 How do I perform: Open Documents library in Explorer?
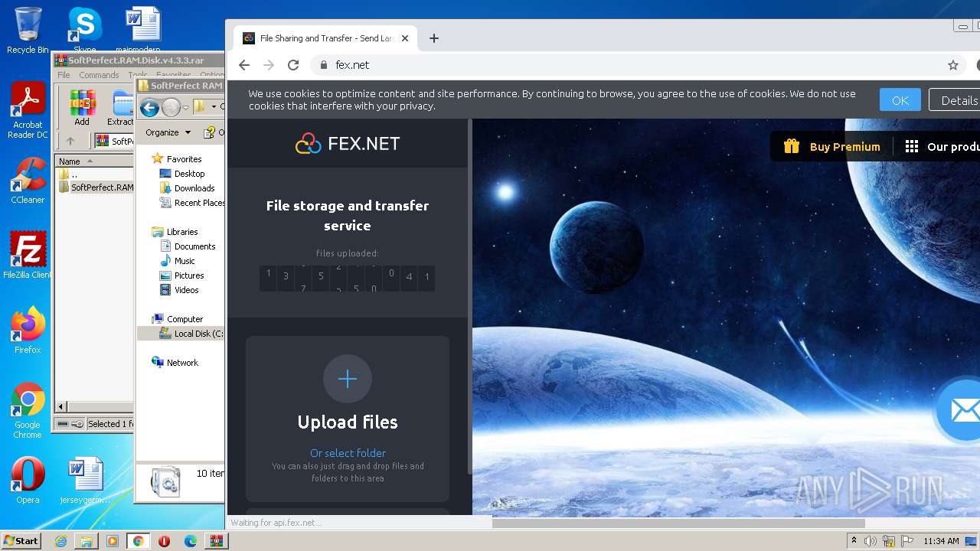[x=194, y=246]
